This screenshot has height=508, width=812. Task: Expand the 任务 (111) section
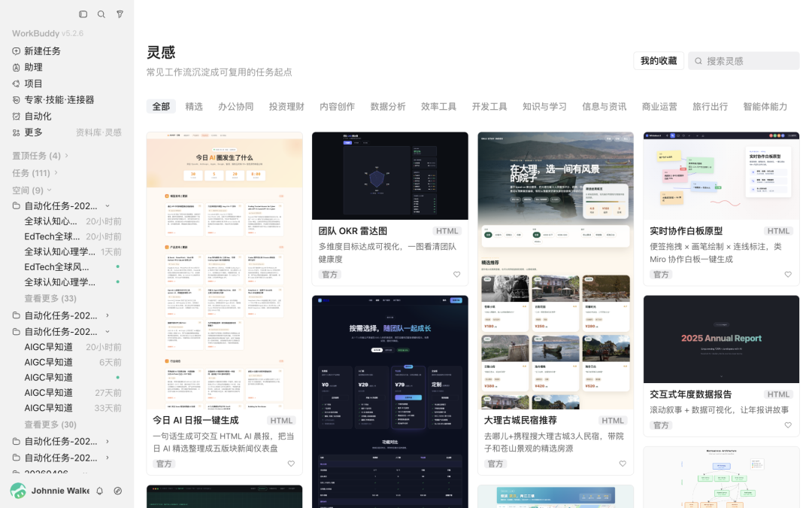(x=35, y=173)
